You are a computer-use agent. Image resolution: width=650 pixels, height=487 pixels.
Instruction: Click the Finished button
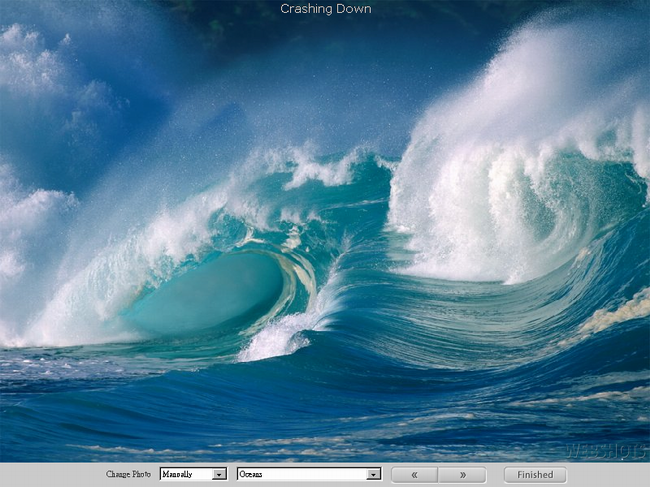point(535,475)
